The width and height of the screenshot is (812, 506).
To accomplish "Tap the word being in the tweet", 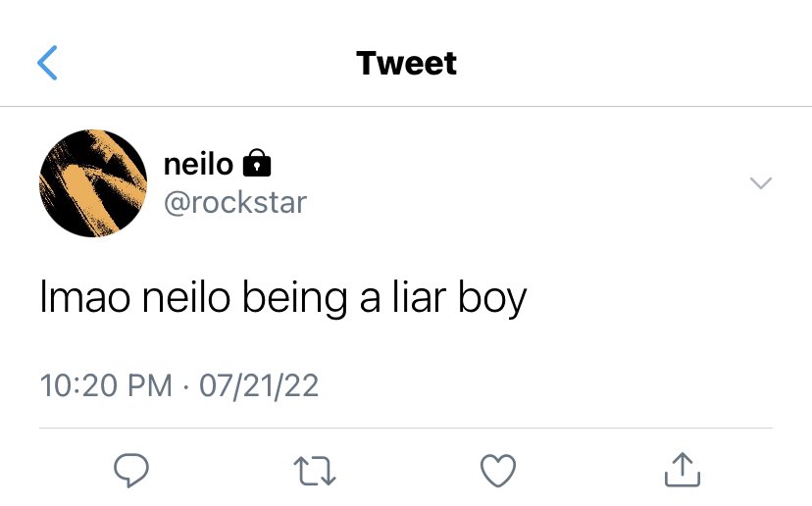I will (295, 298).
